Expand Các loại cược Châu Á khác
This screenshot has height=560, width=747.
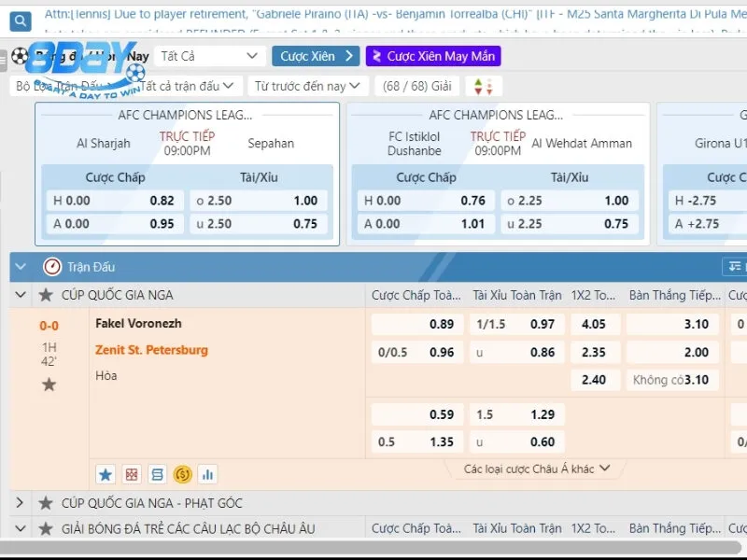click(536, 469)
